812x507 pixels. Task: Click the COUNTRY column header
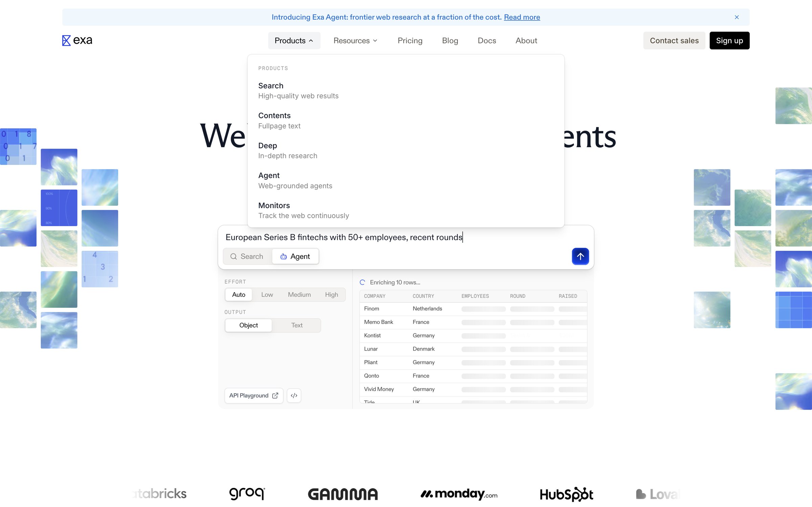pyautogui.click(x=423, y=296)
